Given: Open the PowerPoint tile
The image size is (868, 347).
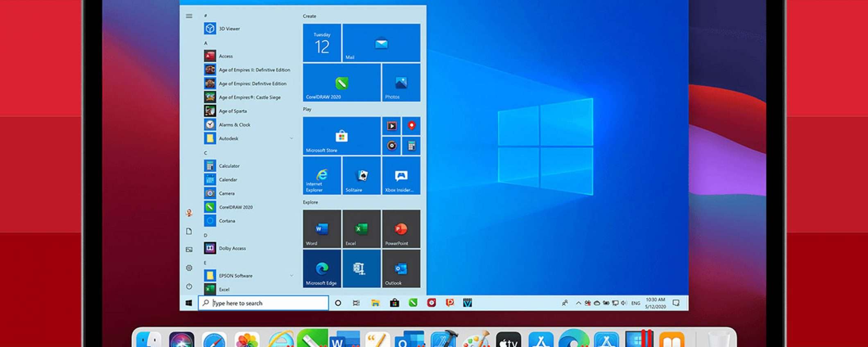Looking at the screenshot, I should 401,229.
